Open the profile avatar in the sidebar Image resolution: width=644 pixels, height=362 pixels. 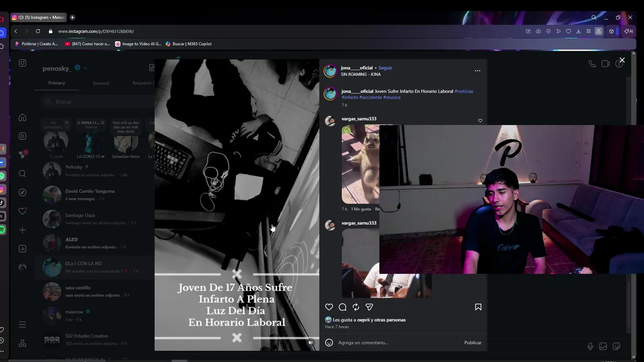pos(23,267)
